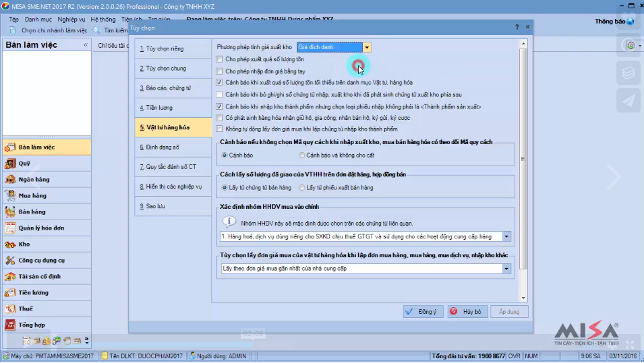Click the Giá đích danh combo field
This screenshot has width=644, height=363.
tap(330, 48)
